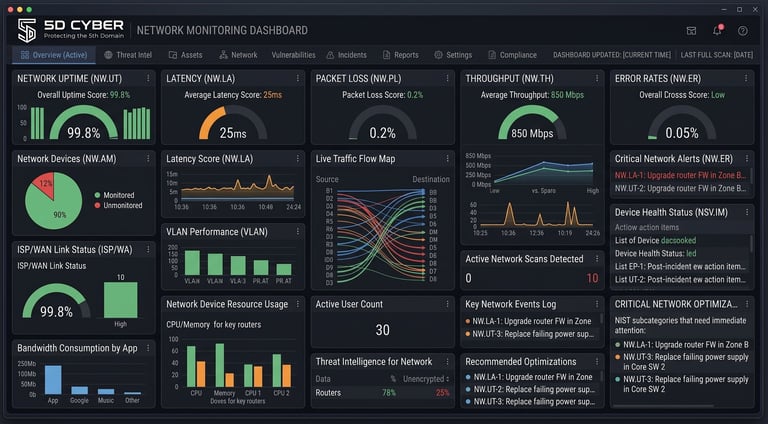Open the Threat Intel tab
The image size is (768, 424).
128,55
